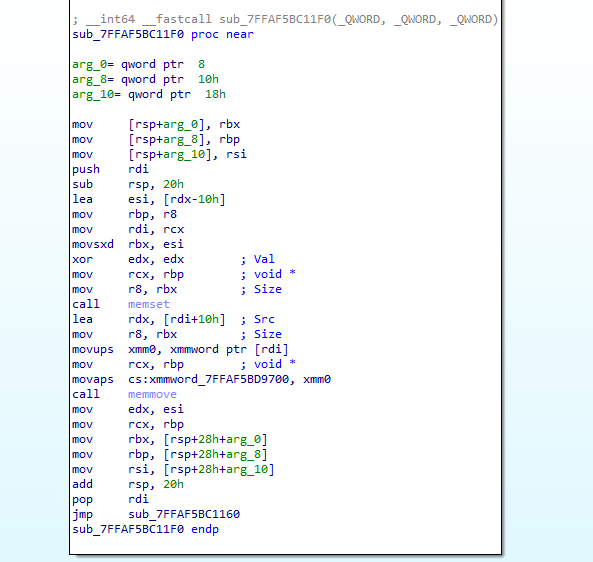
Task: Click the arg_8 qword ptr declaration
Action: 146,79
